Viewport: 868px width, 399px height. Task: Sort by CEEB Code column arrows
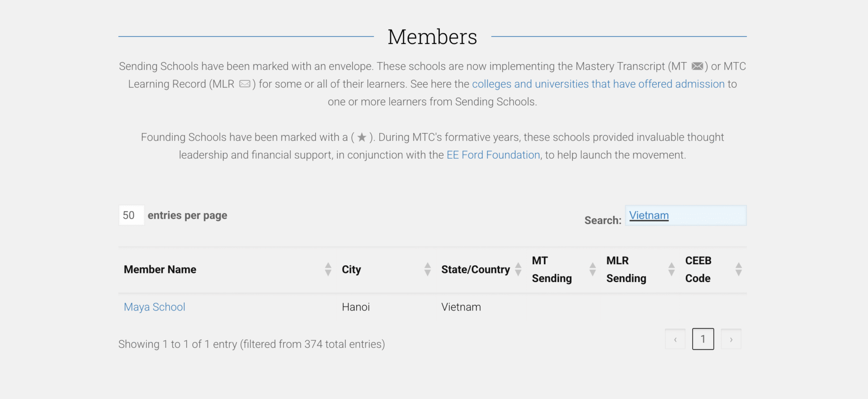coord(738,269)
